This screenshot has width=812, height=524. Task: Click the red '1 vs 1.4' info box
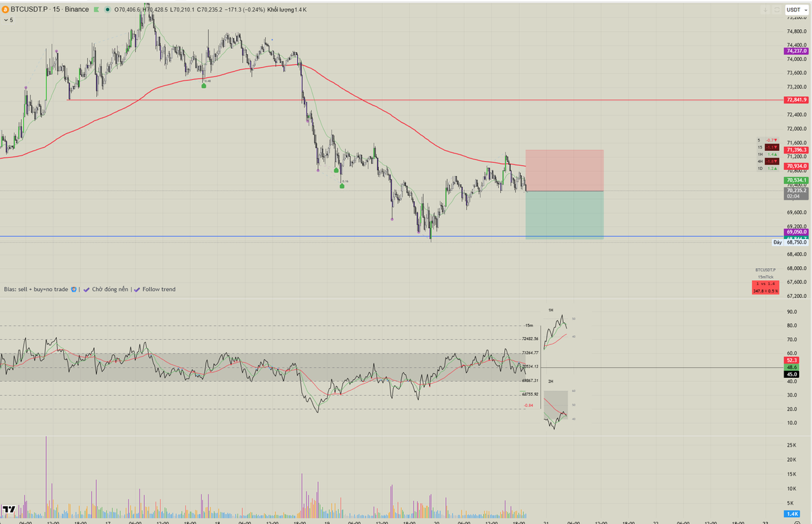click(x=766, y=287)
